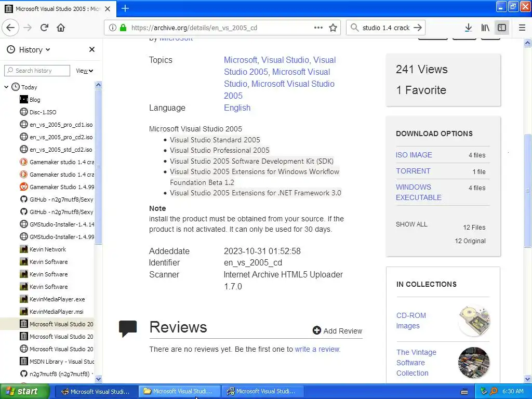Open en_vs_2005_pro_cd1.iso history entry

[x=57, y=125]
